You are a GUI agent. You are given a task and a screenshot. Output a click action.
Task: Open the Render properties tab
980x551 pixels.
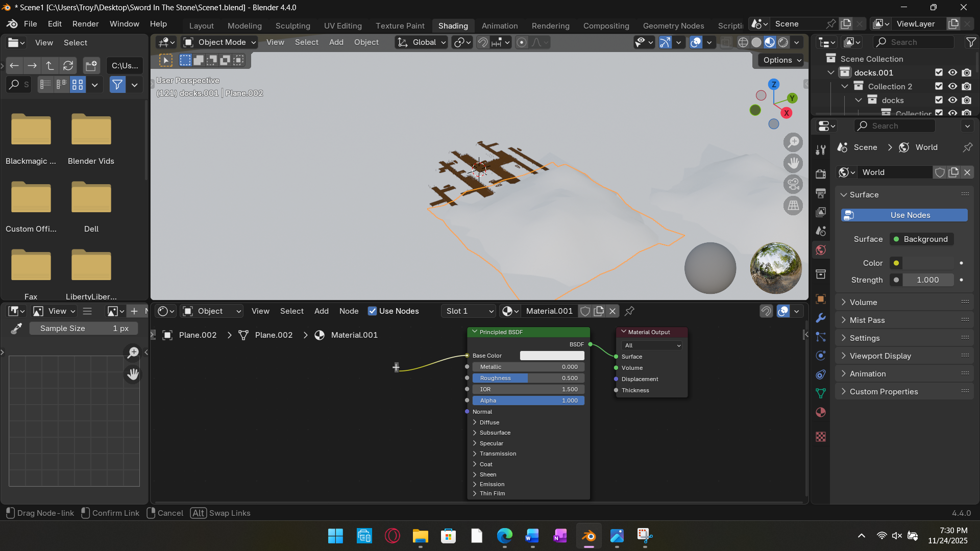tap(821, 174)
